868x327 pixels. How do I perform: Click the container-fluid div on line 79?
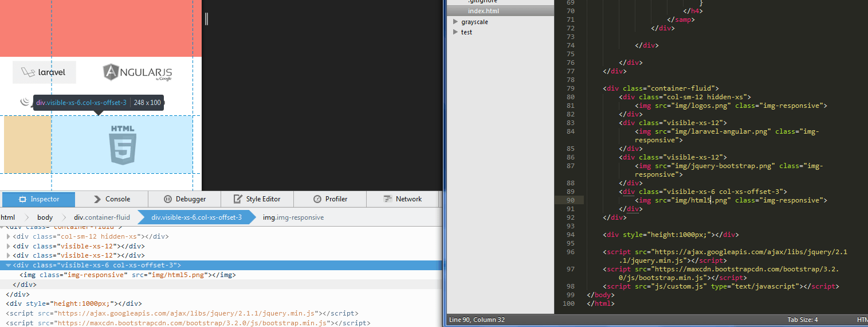(x=661, y=88)
